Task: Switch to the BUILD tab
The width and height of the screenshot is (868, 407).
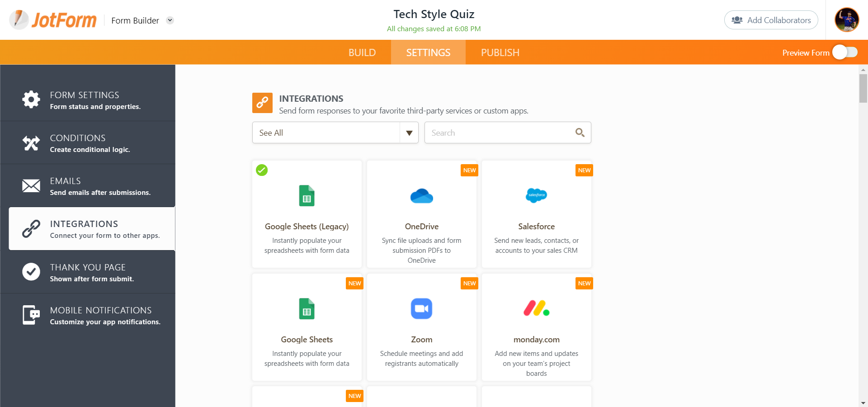Action: tap(362, 52)
